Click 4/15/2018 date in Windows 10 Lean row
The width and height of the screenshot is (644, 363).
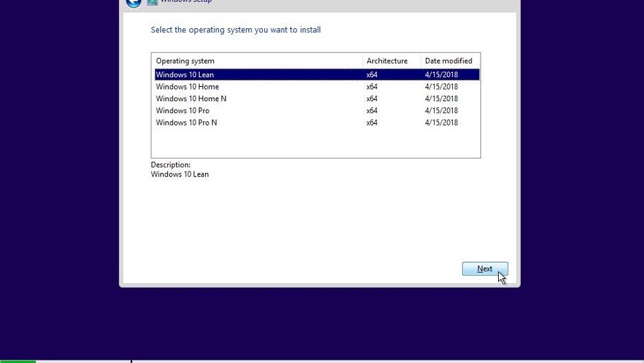pos(441,74)
